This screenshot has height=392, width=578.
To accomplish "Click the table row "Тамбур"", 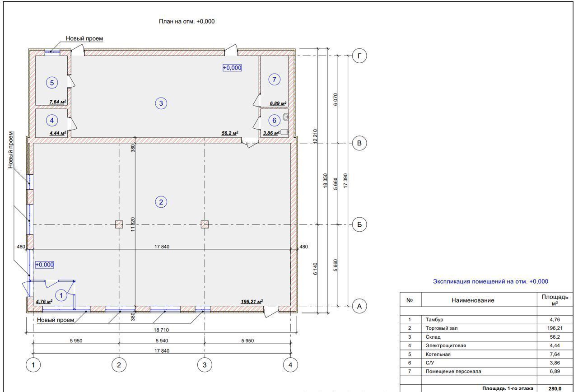I will pyautogui.click(x=486, y=319).
